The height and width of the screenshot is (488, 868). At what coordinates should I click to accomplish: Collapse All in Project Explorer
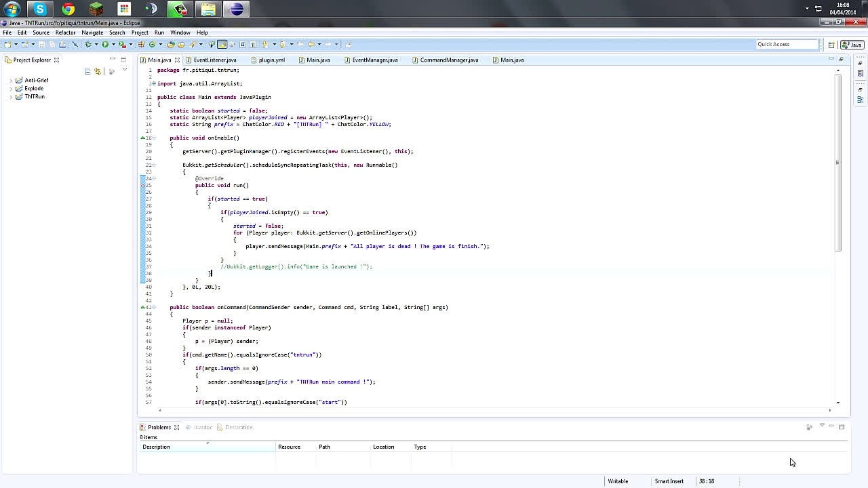point(87,71)
